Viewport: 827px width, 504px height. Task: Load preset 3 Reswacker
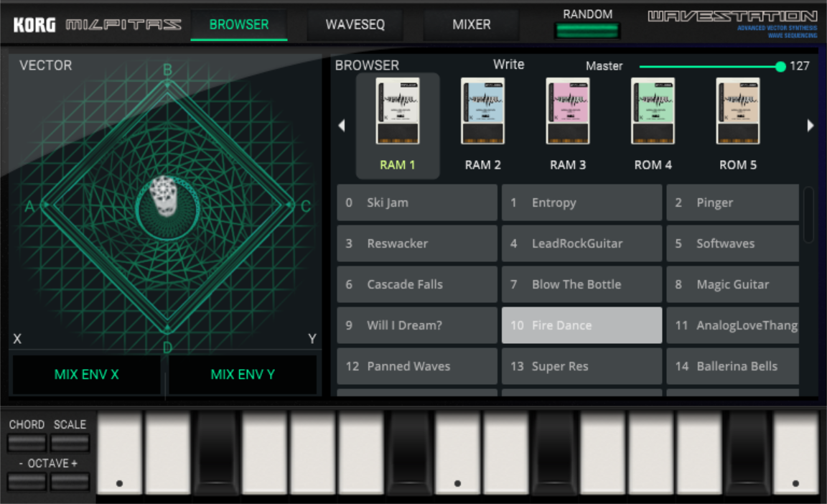click(417, 243)
